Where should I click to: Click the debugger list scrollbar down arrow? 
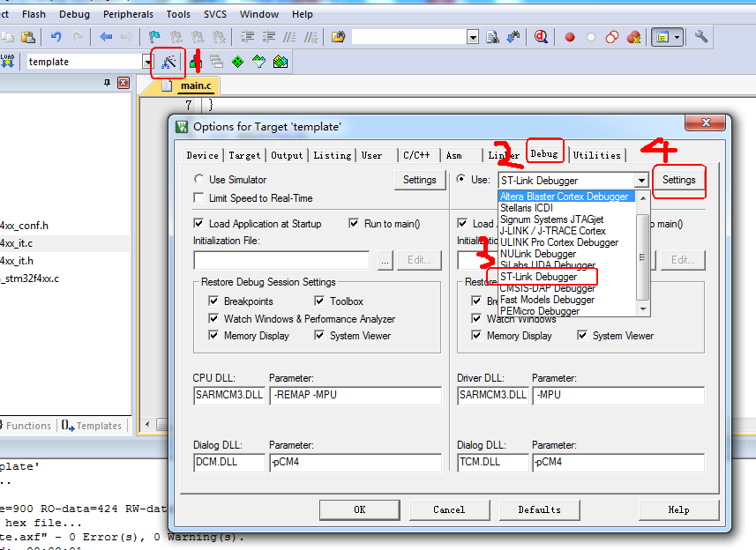click(x=643, y=309)
